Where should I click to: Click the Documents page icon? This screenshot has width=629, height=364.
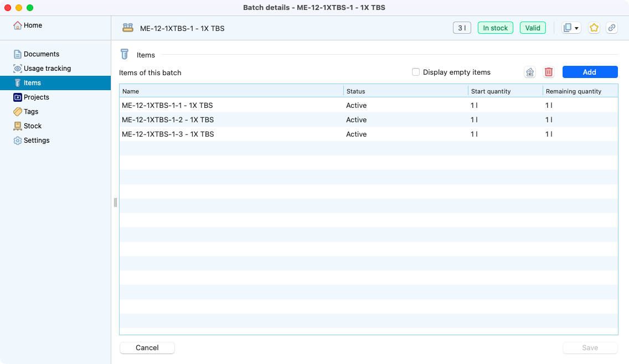(17, 54)
